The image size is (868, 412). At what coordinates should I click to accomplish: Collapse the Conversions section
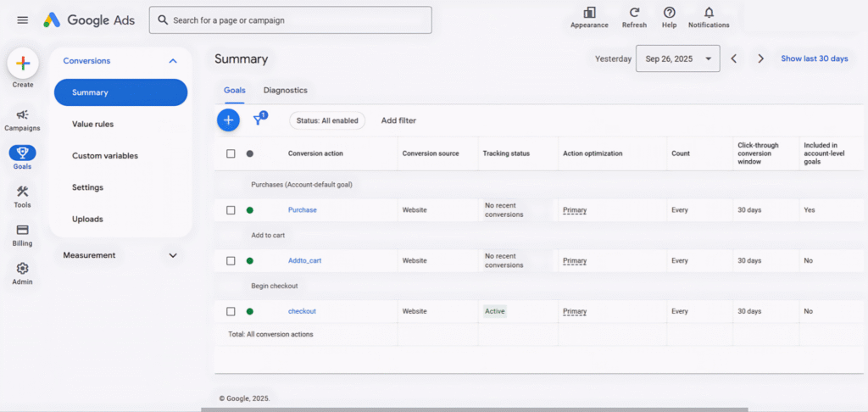(x=173, y=61)
